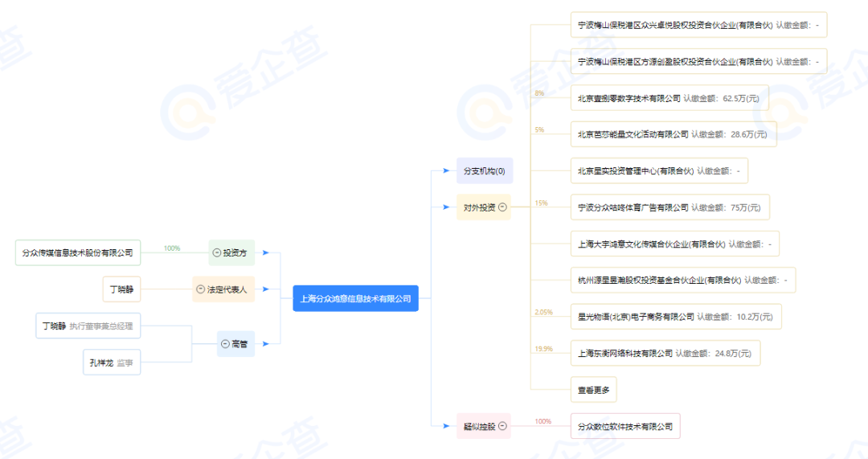Collapse the 高管 node toggle
868x459 pixels.
tap(225, 344)
